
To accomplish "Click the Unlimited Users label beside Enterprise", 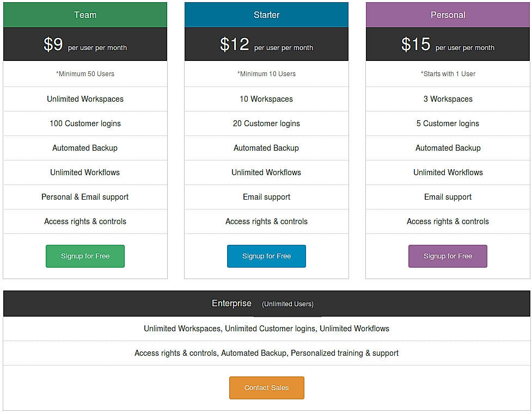I will tap(287, 305).
